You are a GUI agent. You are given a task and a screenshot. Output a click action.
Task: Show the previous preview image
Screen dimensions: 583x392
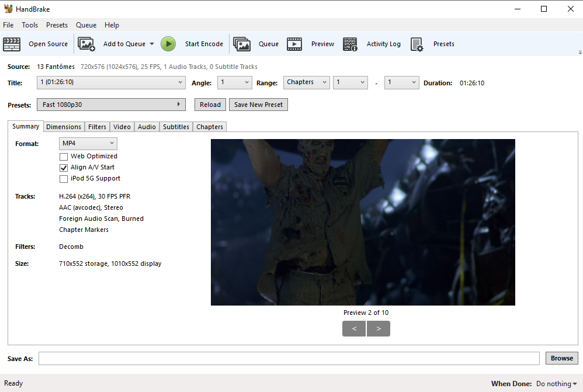354,328
